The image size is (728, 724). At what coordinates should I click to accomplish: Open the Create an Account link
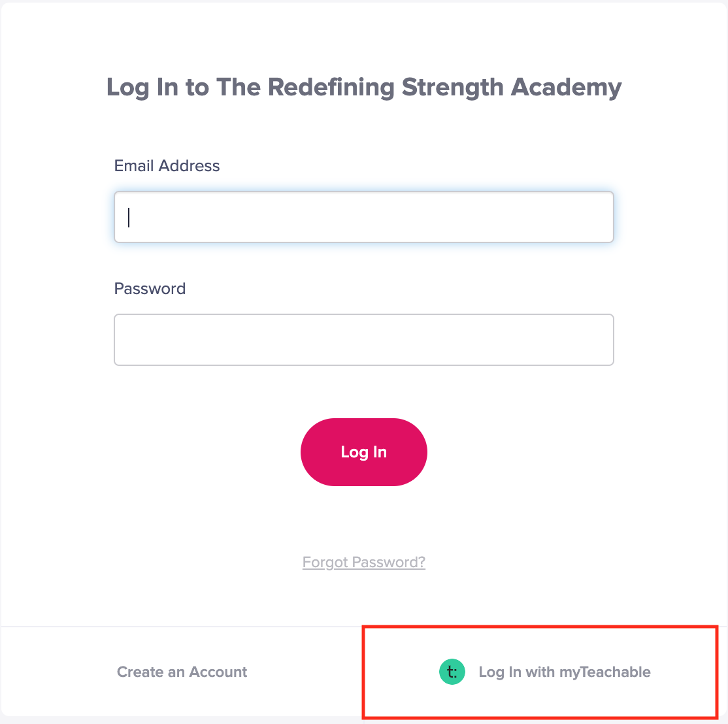click(x=182, y=672)
